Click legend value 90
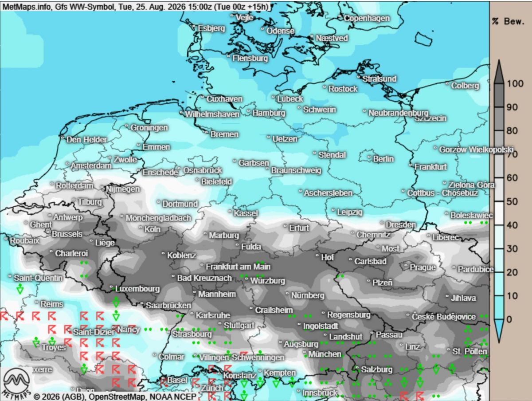532x401 pixels. coord(512,107)
